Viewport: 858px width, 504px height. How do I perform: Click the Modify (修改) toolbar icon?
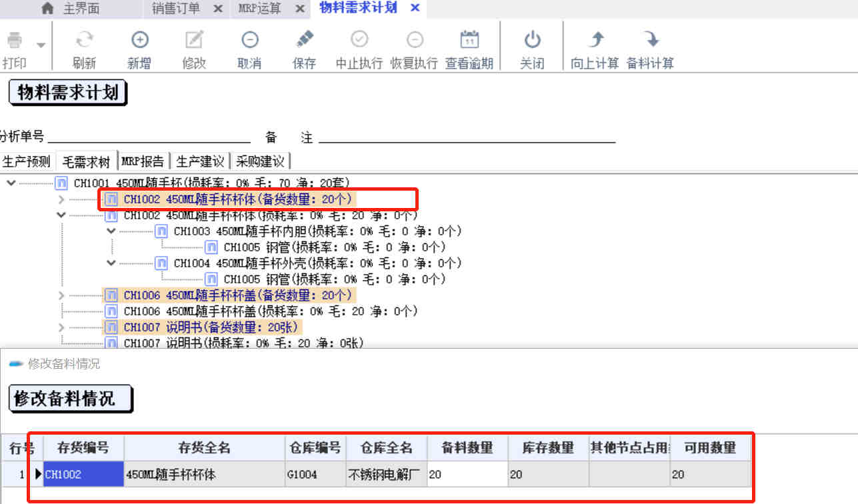(194, 40)
